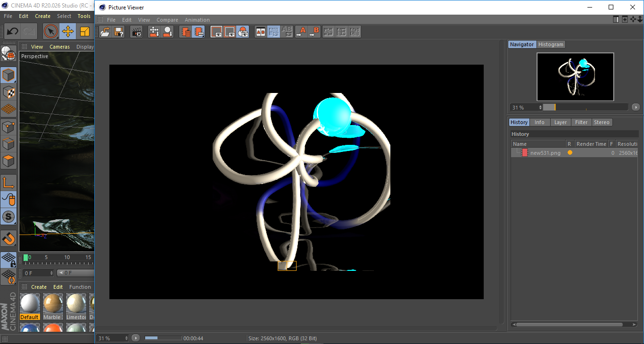Image resolution: width=644 pixels, height=344 pixels.
Task: Toggle the Tweak mouse icon
Action: tap(8, 200)
